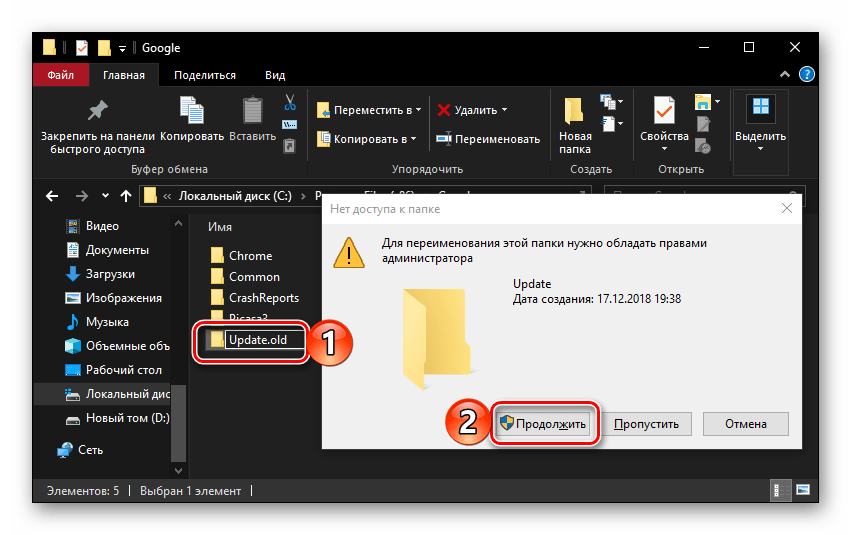The image size is (851, 535).
Task: Select the Common folder
Action: [x=245, y=277]
